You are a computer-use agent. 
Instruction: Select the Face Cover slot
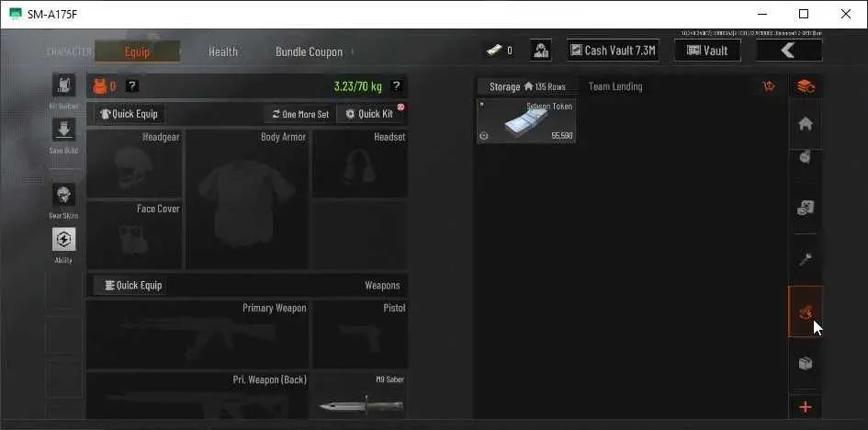click(x=134, y=234)
